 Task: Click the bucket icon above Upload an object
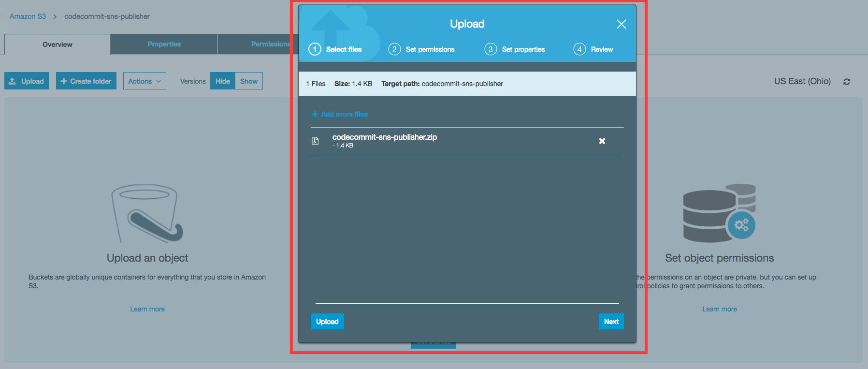[x=147, y=213]
